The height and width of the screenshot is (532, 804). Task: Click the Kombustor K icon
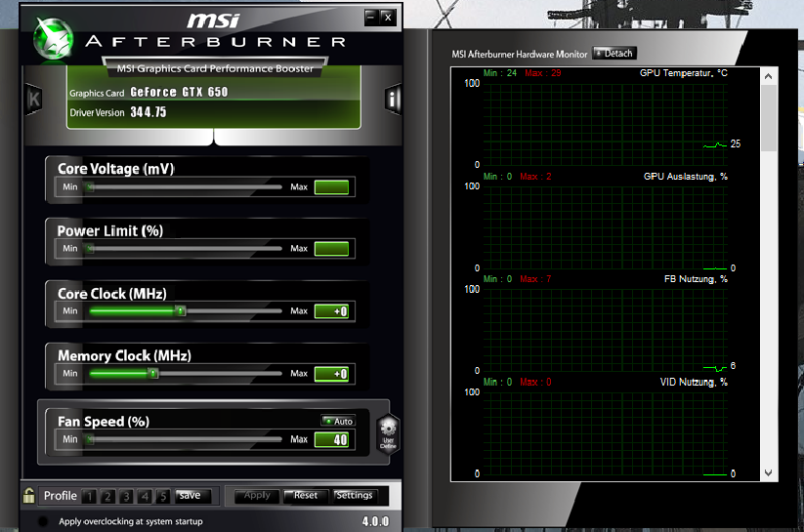(34, 99)
